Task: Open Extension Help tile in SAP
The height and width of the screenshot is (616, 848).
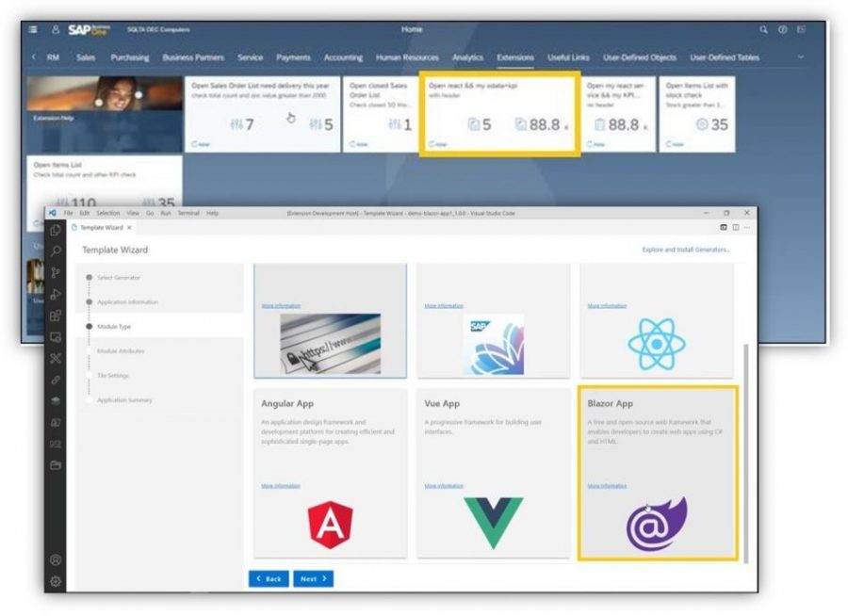Action: click(x=105, y=114)
